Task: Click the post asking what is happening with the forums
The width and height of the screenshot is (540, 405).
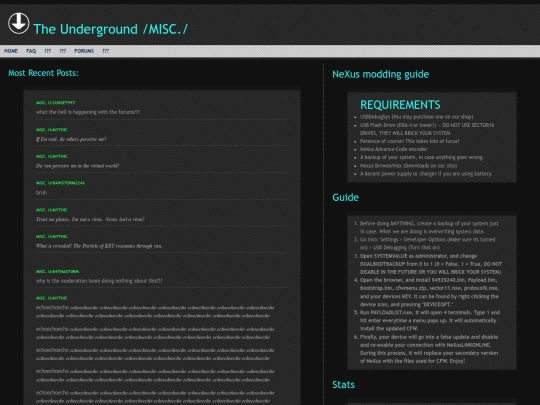Action: pyautogui.click(x=88, y=112)
